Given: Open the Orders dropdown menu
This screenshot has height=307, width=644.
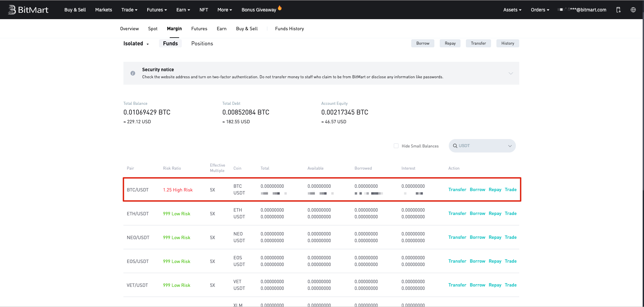Looking at the screenshot, I should pos(540,10).
